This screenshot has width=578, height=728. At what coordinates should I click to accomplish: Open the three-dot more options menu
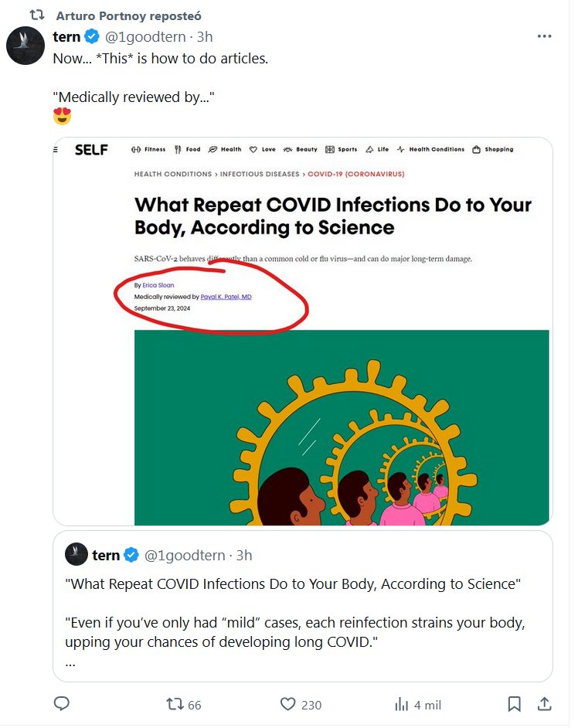(544, 36)
